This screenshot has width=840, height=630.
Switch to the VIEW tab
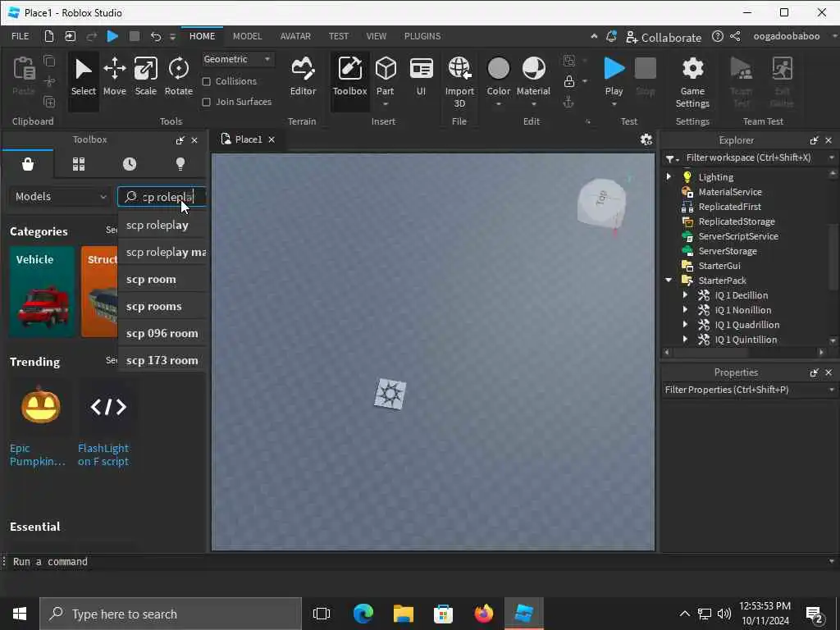pyautogui.click(x=376, y=36)
